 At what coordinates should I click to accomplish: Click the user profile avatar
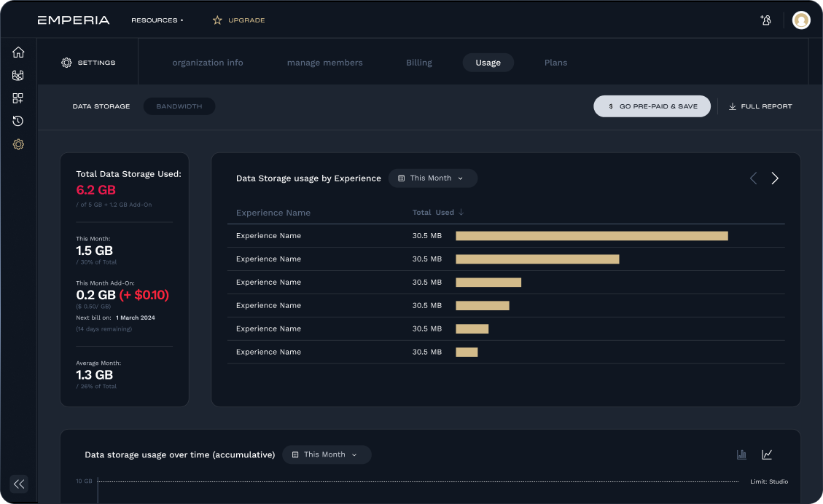[801, 20]
